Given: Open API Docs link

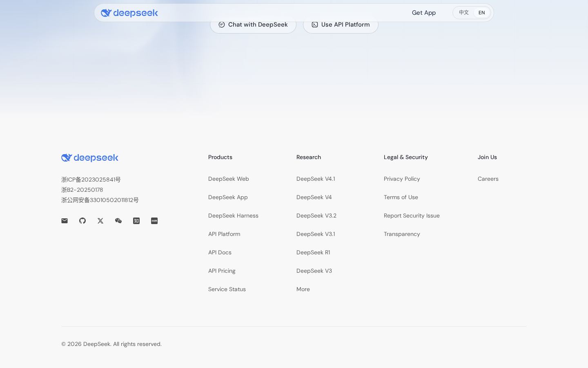Looking at the screenshot, I should pos(220,252).
